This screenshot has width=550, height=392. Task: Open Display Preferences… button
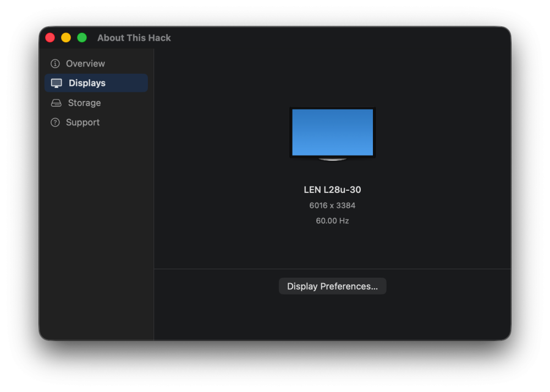pyautogui.click(x=332, y=286)
